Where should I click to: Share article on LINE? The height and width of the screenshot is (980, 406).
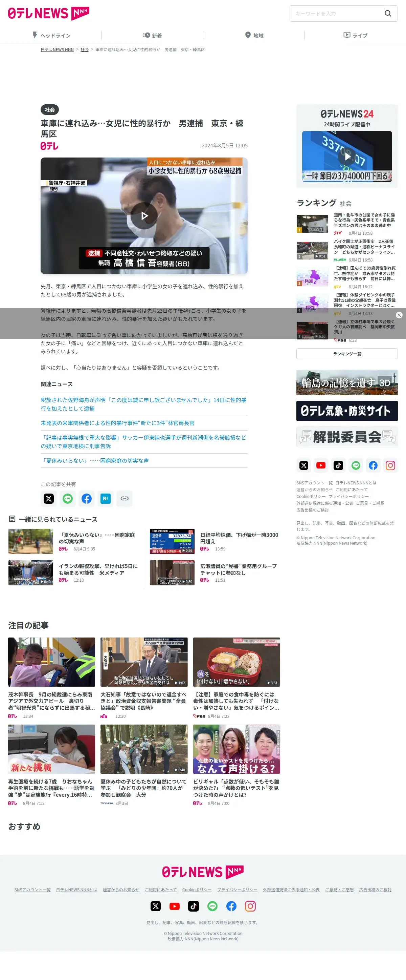pyautogui.click(x=68, y=498)
